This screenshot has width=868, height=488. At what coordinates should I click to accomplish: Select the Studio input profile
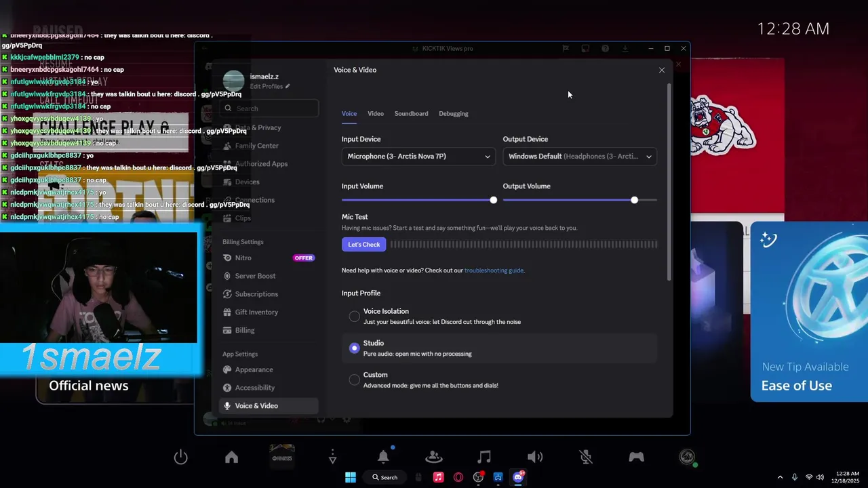(x=354, y=348)
